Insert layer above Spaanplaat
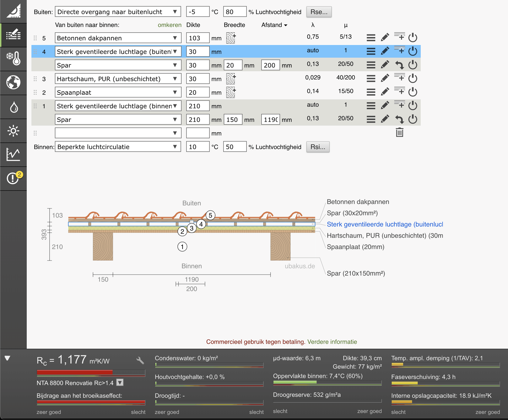Viewport: 508px width, 420px height. [399, 91]
